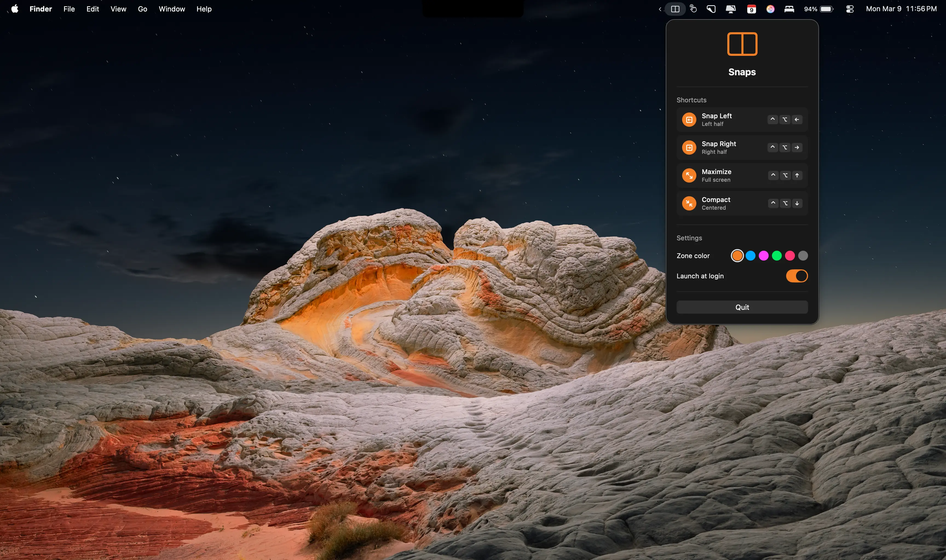Viewport: 946px width, 560px height.
Task: Open Control Center from the menu bar
Action: click(850, 9)
